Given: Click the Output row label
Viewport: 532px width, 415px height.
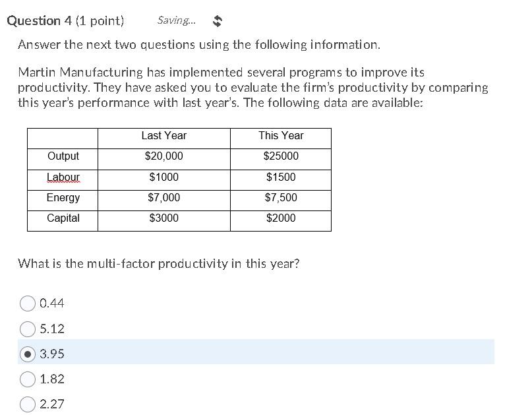Looking at the screenshot, I should click(62, 156).
